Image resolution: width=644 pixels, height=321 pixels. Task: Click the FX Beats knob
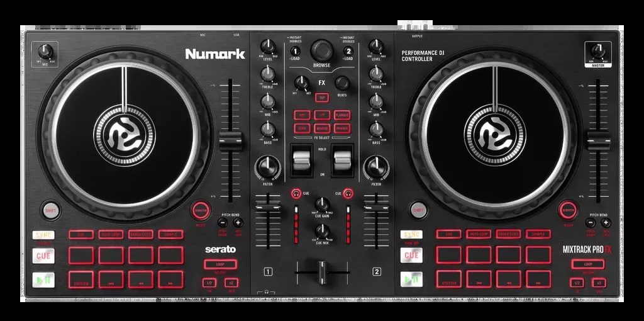click(342, 83)
